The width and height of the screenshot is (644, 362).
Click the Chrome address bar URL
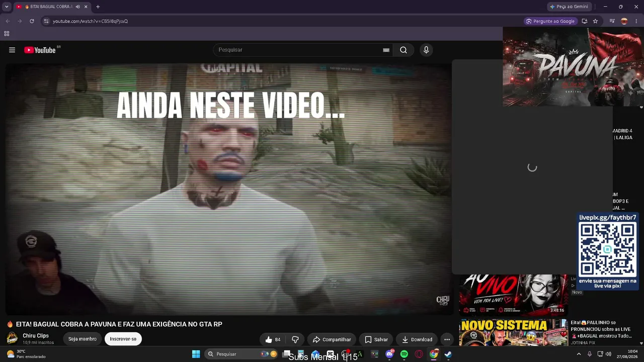tap(91, 21)
